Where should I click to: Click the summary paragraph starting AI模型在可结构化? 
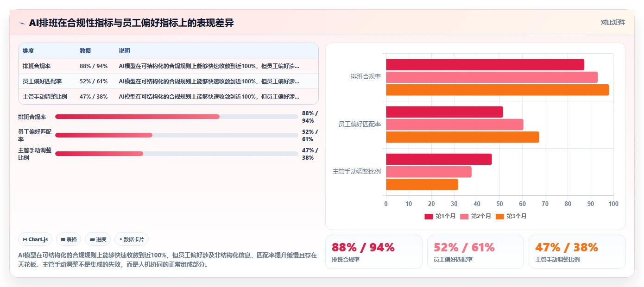coord(168,260)
